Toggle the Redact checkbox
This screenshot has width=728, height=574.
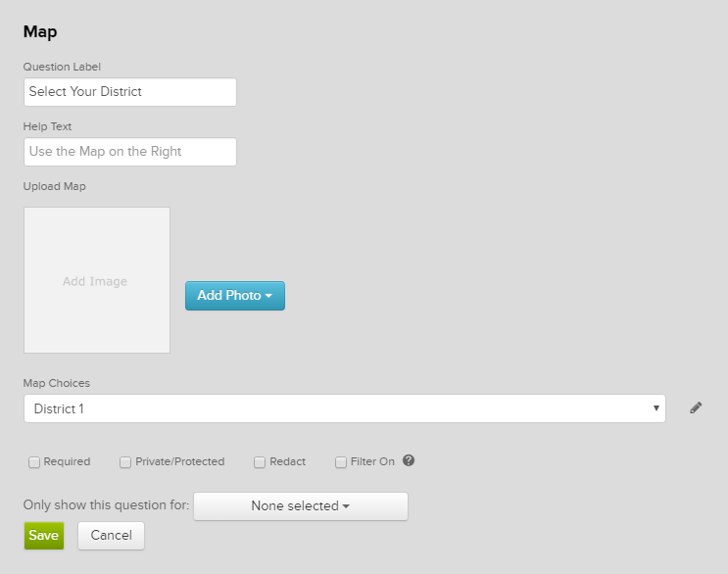260,462
